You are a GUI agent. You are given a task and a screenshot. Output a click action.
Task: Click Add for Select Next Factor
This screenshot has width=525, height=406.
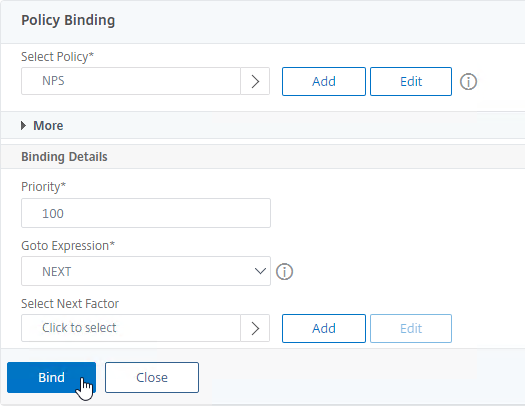pyautogui.click(x=324, y=328)
